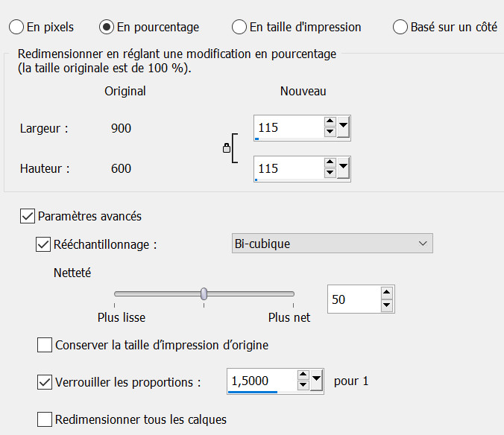Enable Conserver la taille d'impression d'origine
This screenshot has height=435, width=504.
pyautogui.click(x=45, y=345)
